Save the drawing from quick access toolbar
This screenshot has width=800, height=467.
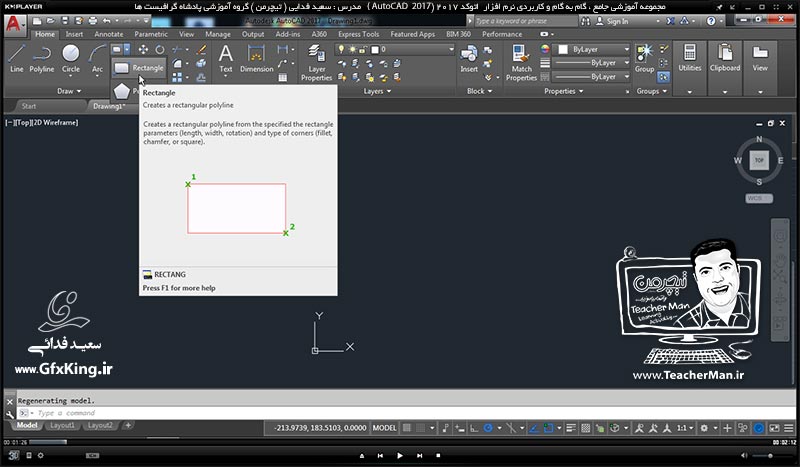65,21
